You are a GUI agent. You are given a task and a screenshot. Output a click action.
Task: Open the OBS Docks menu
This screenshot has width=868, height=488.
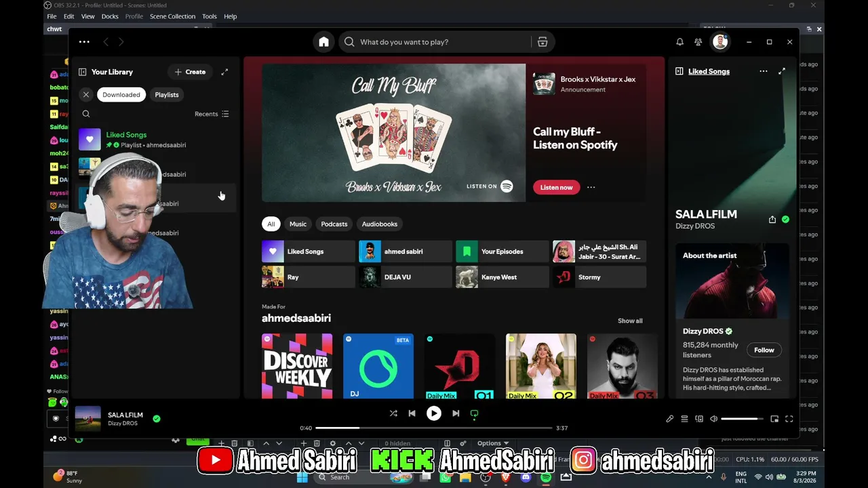tap(110, 16)
